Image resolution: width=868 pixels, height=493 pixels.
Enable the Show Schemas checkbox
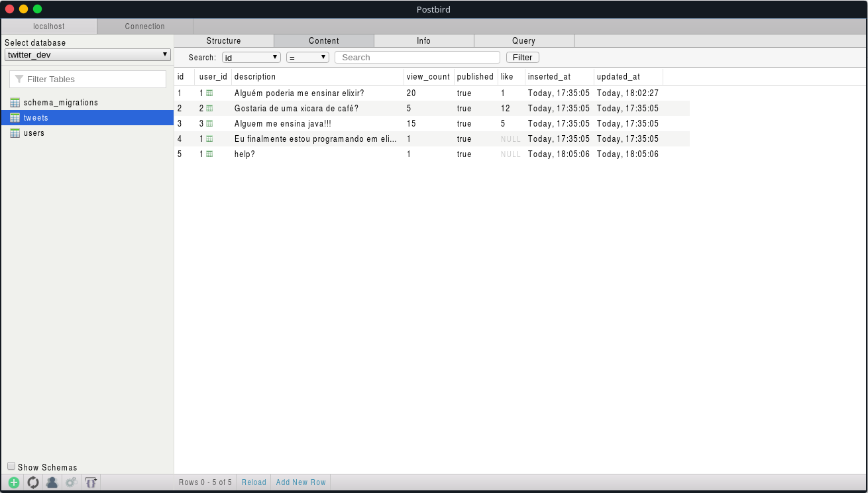pos(11,466)
